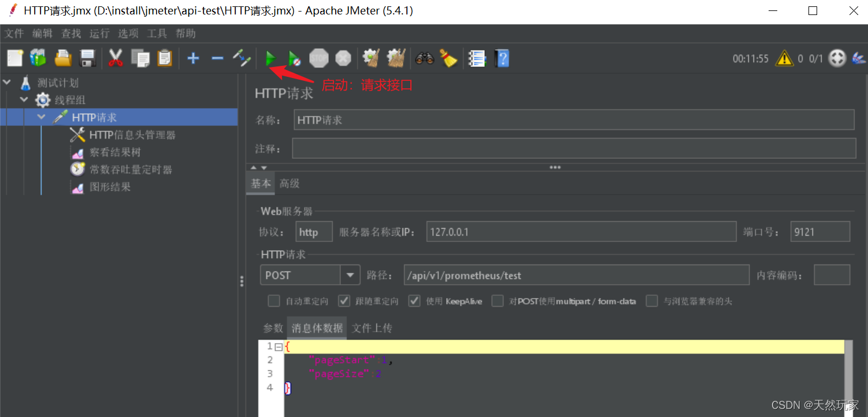Click the 注释 input field
This screenshot has height=417, width=868.
(x=574, y=148)
